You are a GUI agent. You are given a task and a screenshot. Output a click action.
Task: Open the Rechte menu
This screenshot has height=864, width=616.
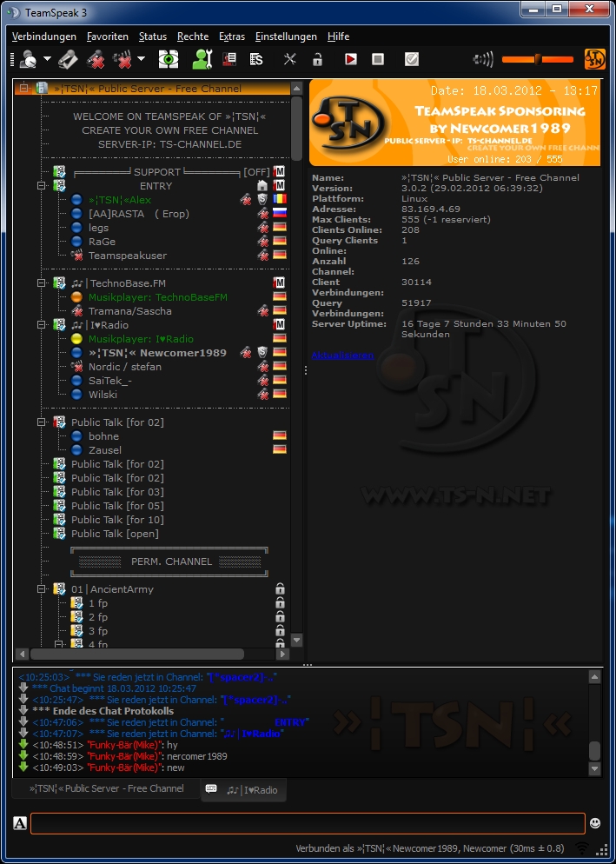click(193, 37)
